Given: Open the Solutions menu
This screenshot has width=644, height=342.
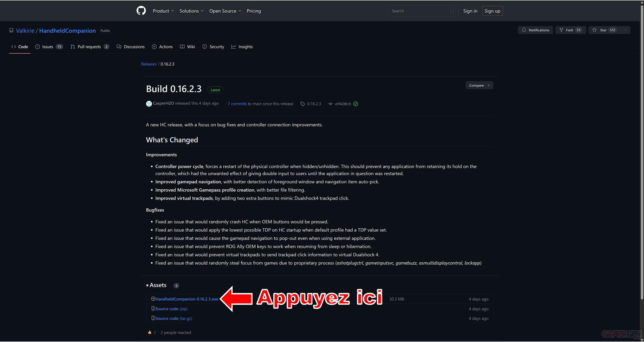Looking at the screenshot, I should point(192,11).
